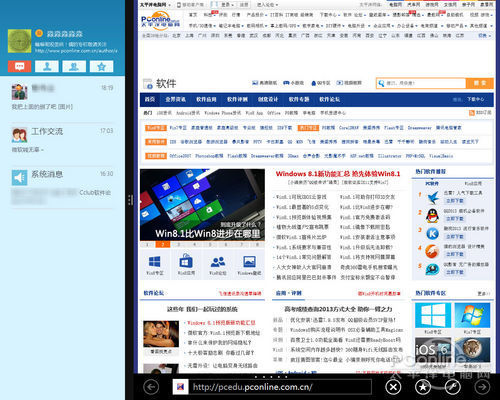Viewport: 500px width, 400px height.
Task: Open the QQ star favorites tab
Action: (x=101, y=66)
